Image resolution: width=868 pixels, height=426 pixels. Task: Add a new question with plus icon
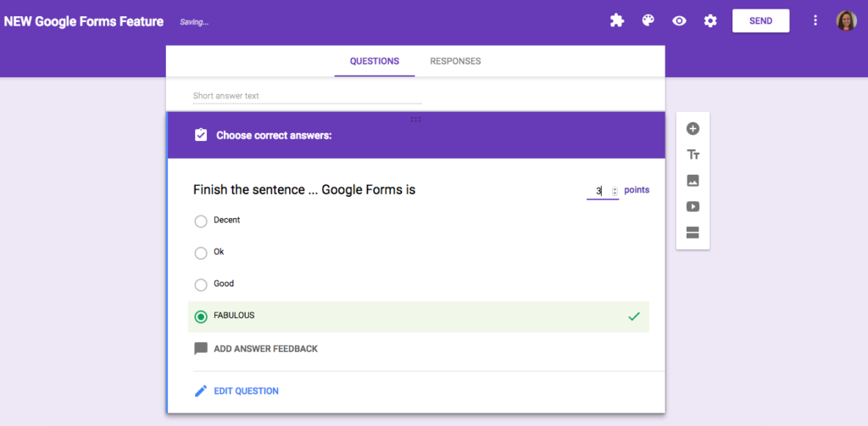pyautogui.click(x=693, y=128)
